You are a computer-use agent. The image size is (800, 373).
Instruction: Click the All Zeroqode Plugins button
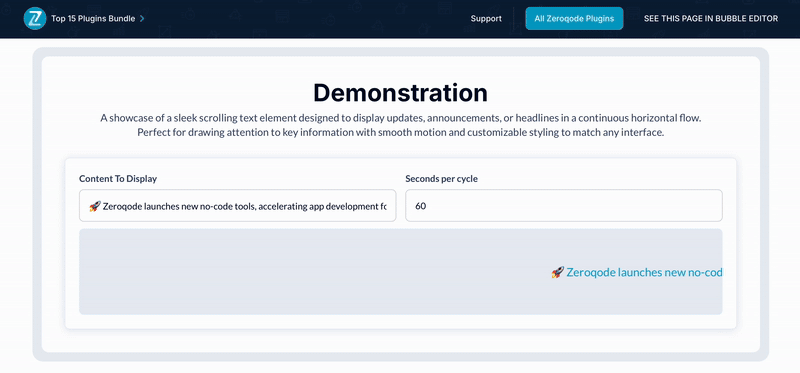pos(574,18)
